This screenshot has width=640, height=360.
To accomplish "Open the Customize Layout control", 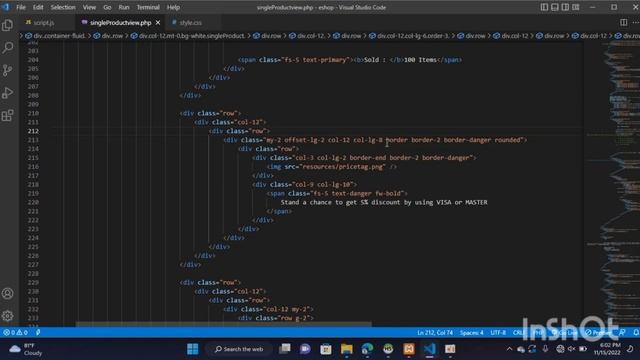I will [576, 7].
